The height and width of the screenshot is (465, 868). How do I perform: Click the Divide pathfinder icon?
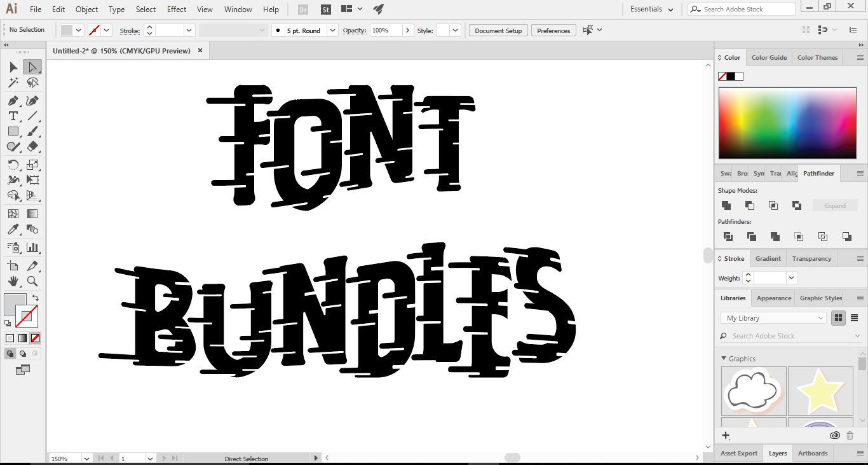728,237
